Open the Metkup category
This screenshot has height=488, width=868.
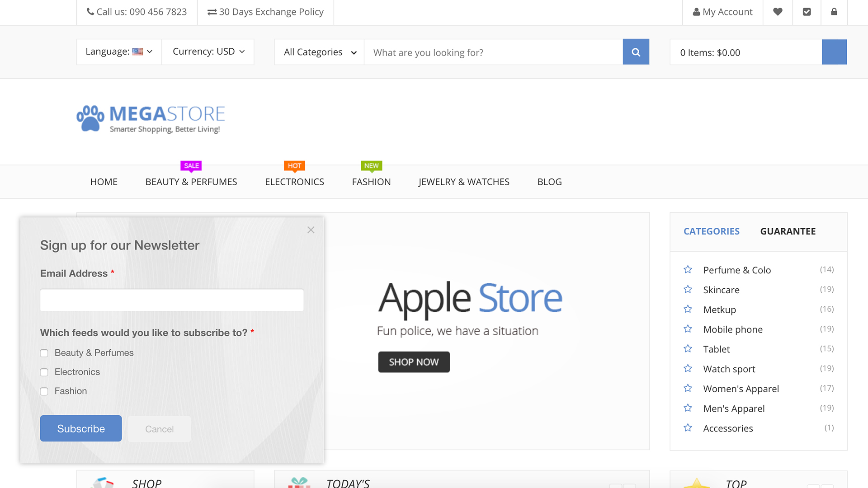[x=720, y=310]
